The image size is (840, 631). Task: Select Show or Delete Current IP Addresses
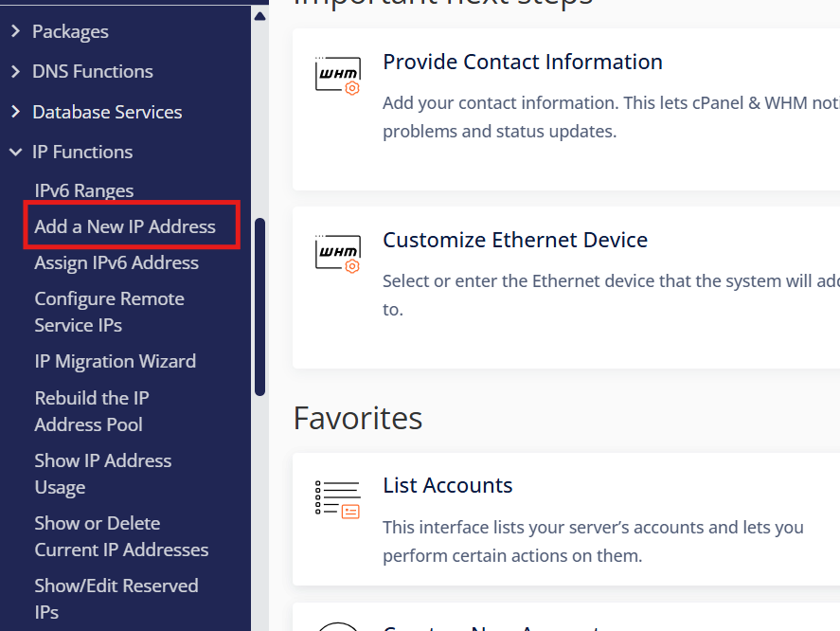(121, 536)
